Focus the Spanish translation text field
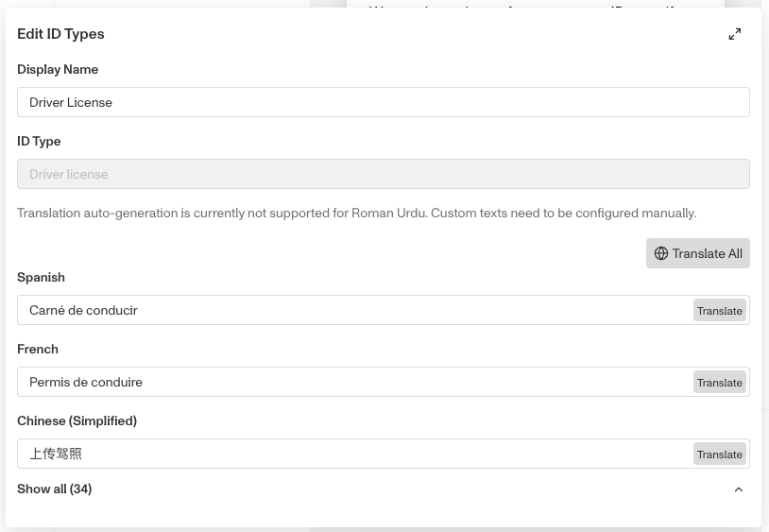This screenshot has height=532, width=769. point(354,310)
